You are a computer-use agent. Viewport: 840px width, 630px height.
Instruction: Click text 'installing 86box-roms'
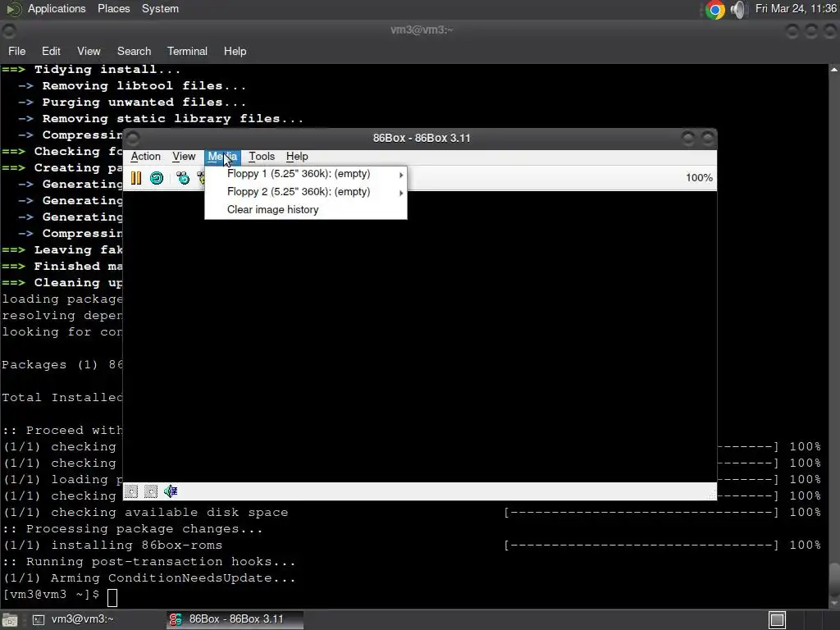click(137, 546)
